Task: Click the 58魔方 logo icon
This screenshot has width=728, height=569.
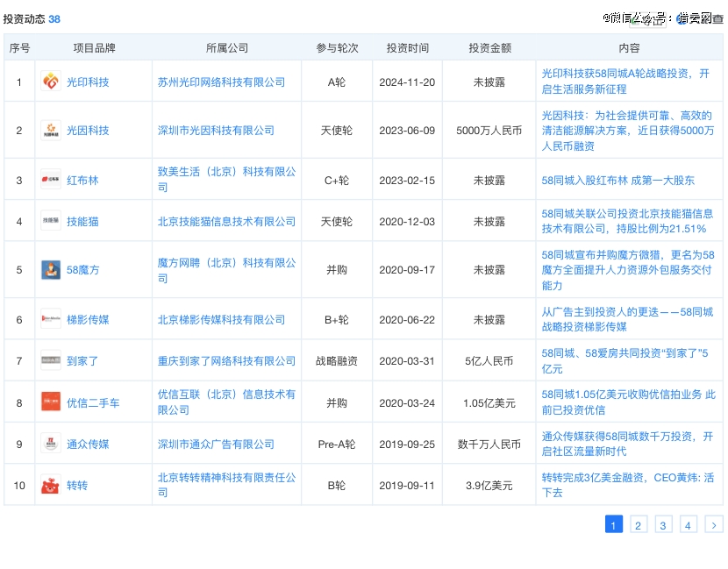Action: pos(51,269)
